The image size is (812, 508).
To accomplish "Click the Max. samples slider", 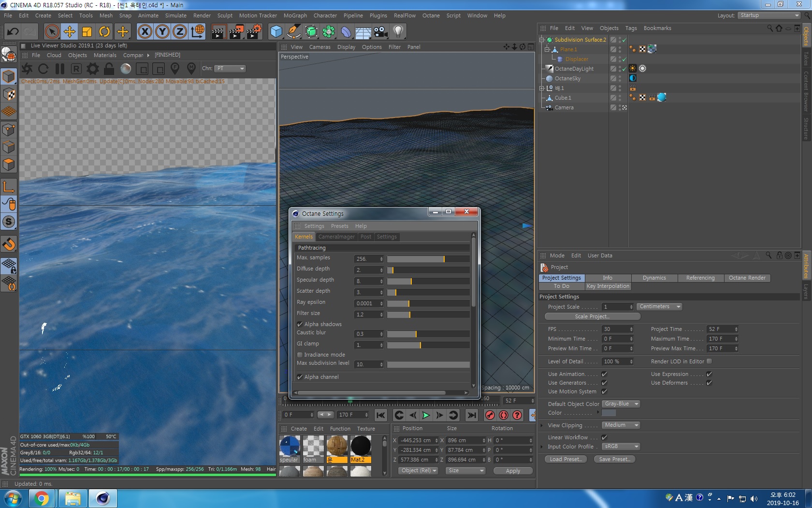I will coord(428,259).
